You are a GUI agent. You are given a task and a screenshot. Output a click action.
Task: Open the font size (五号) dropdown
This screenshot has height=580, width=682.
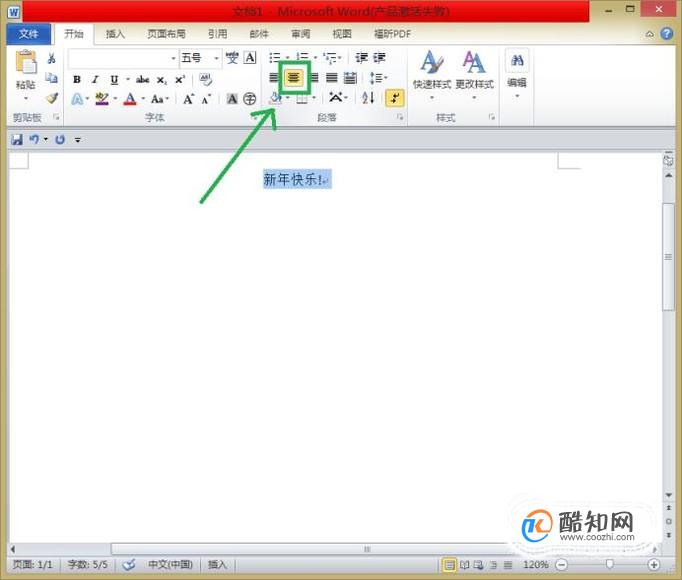point(216,58)
